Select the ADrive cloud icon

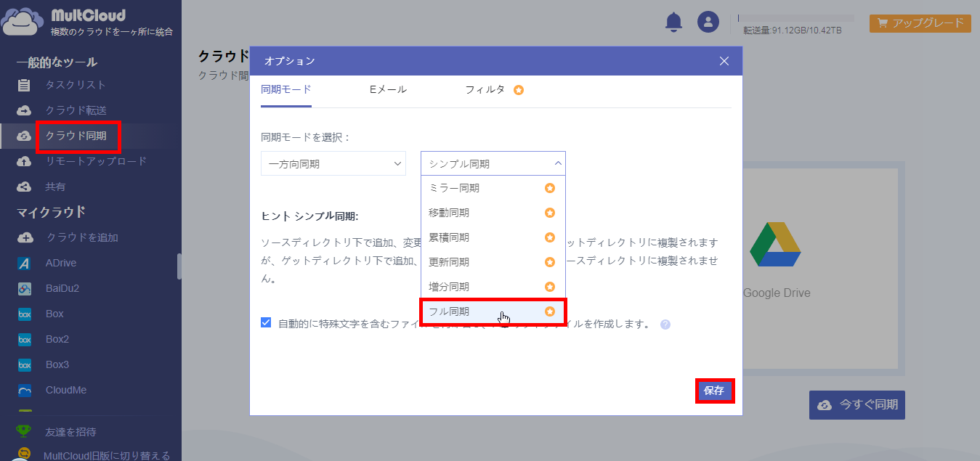[24, 263]
